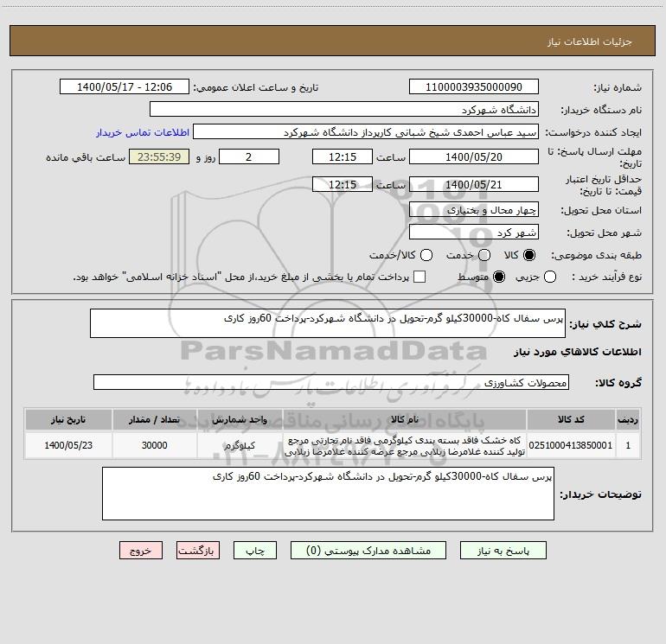666x644 pixels.
Task: Click the need date cell 1400/05/23
Action: pyautogui.click(x=68, y=445)
